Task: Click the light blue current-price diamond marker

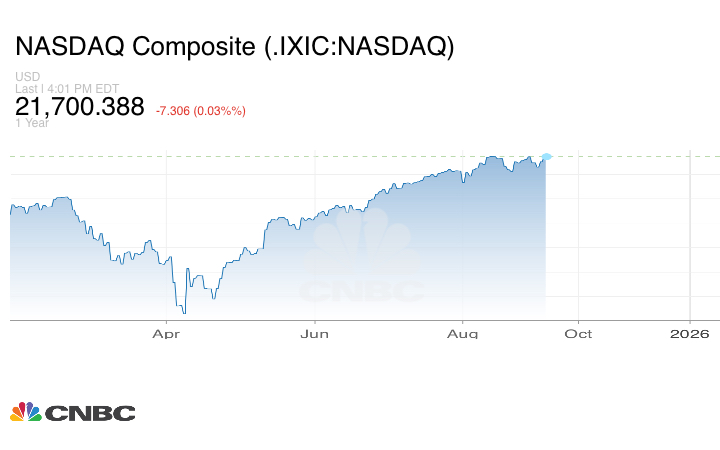Action: pos(546,156)
